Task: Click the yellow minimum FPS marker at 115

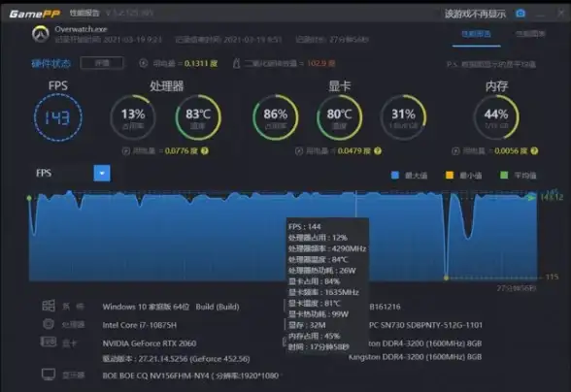Action: pyautogui.click(x=446, y=278)
